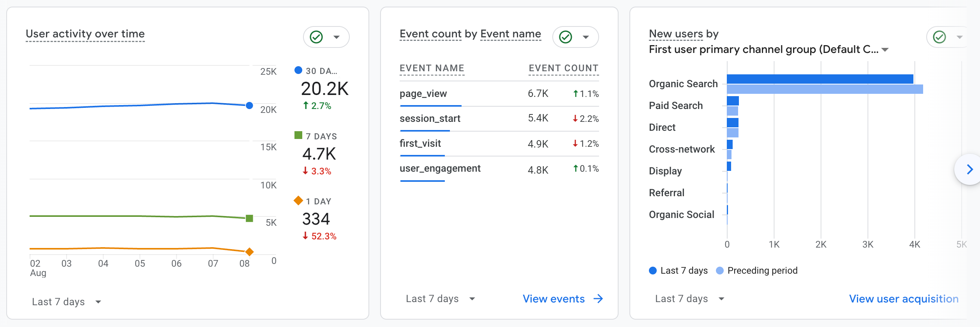Open the User activity card options dropdown arrow
This screenshot has width=980, height=327.
coord(337,37)
